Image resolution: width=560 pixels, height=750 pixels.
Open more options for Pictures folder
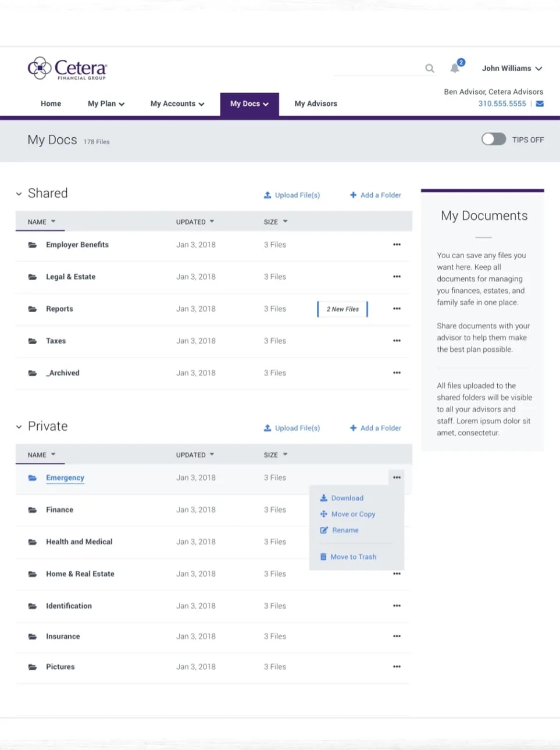(x=397, y=667)
